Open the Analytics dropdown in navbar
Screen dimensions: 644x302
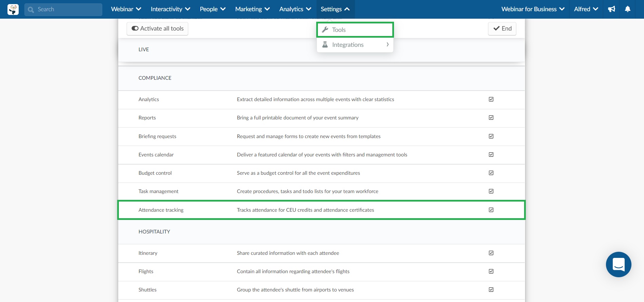click(x=295, y=9)
